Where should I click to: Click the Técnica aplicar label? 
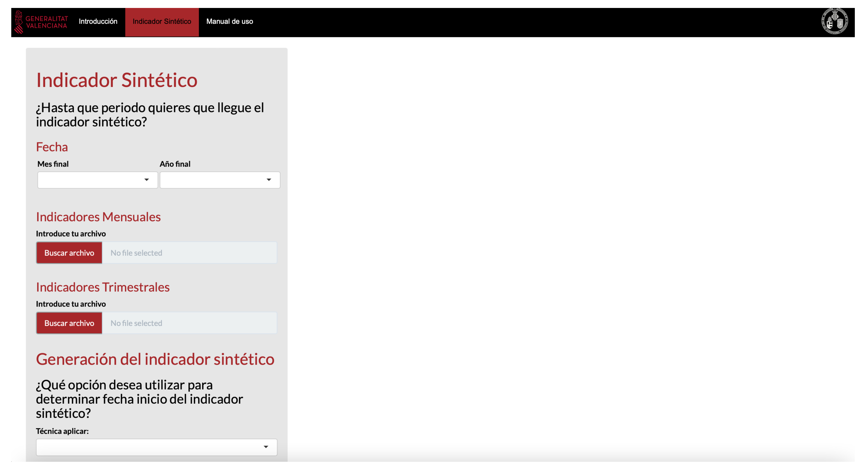[62, 431]
